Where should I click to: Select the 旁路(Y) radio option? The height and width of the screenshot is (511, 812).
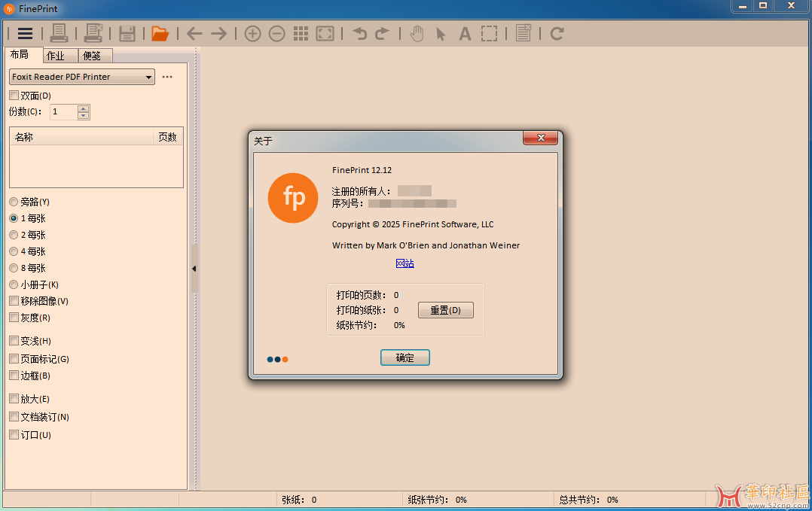pyautogui.click(x=14, y=202)
